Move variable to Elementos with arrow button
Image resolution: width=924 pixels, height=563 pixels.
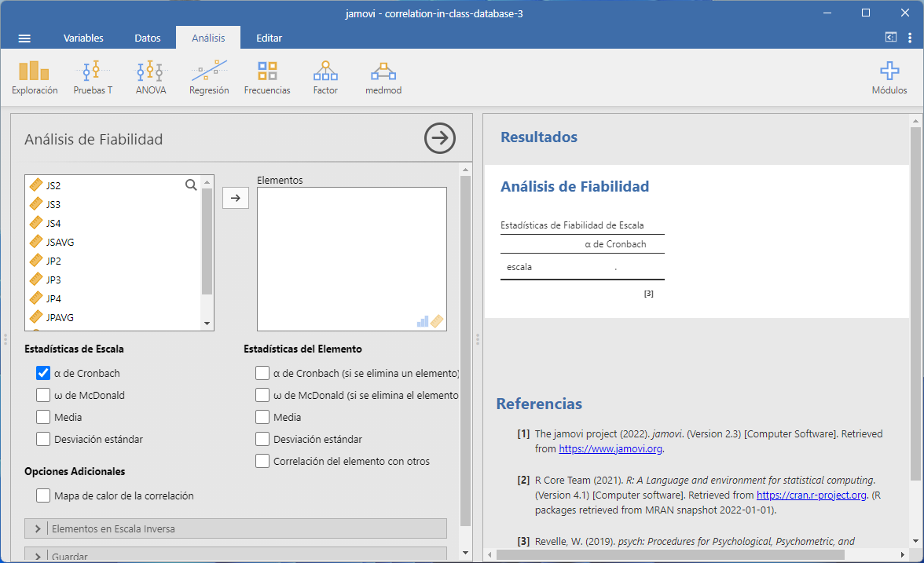click(x=235, y=199)
